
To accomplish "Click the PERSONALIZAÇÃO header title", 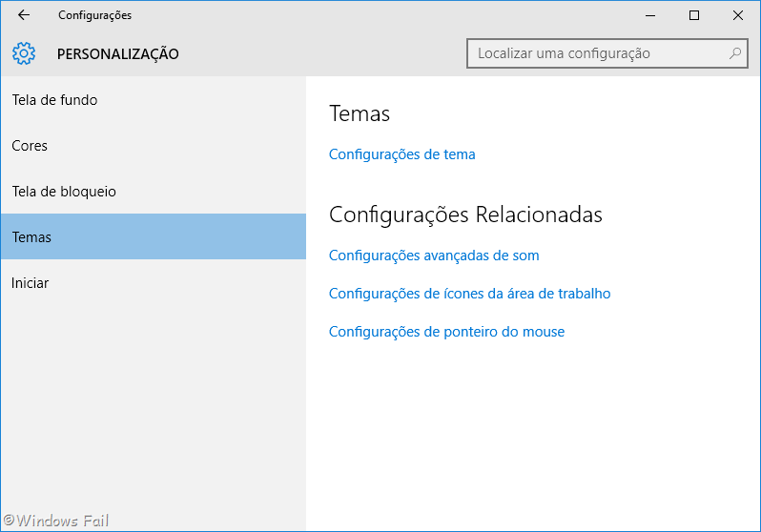I will click(x=118, y=54).
